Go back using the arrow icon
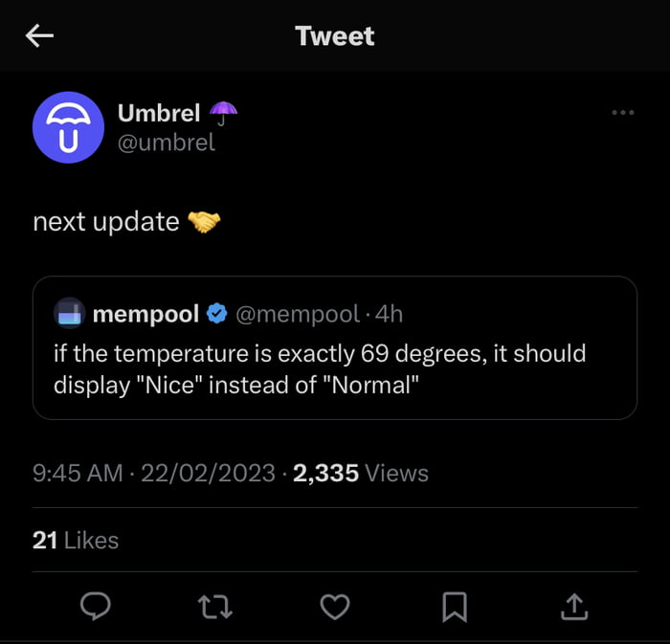Screen dimensions: 670x644 pyautogui.click(x=40, y=36)
